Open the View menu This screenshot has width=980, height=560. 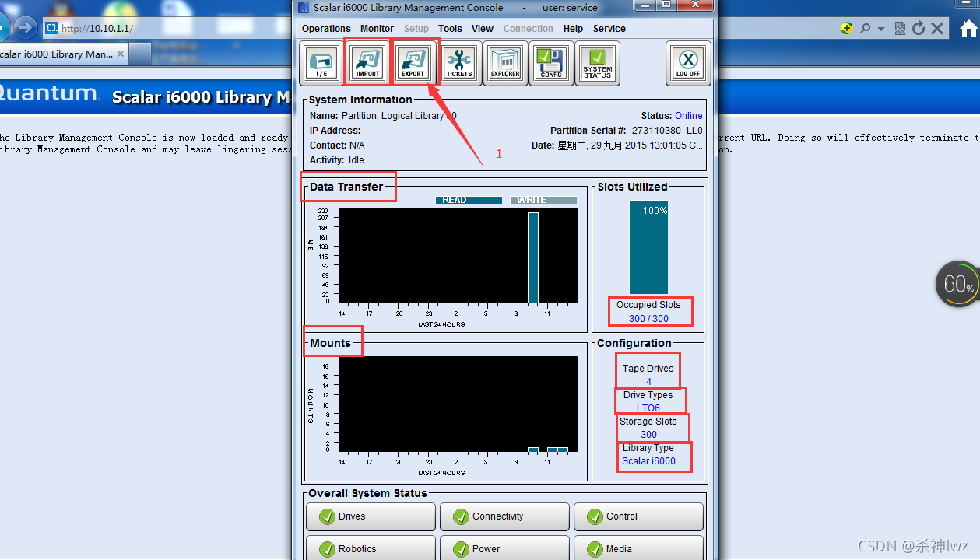pos(483,29)
